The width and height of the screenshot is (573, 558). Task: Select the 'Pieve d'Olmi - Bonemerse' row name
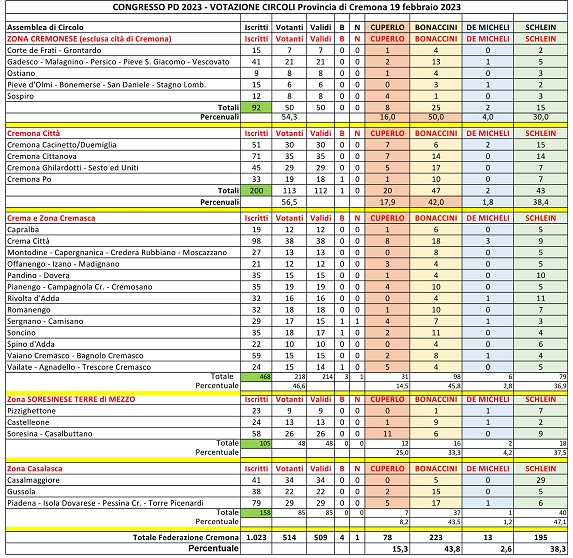(107, 85)
